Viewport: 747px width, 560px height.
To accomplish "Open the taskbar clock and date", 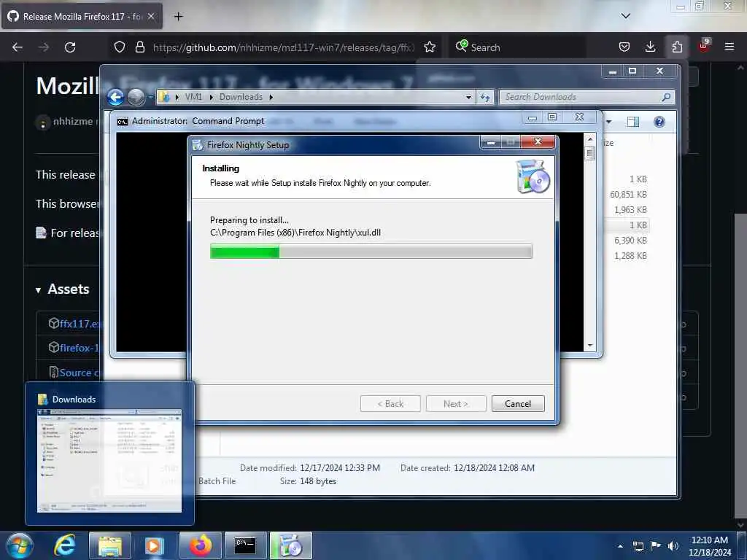I will [710, 546].
